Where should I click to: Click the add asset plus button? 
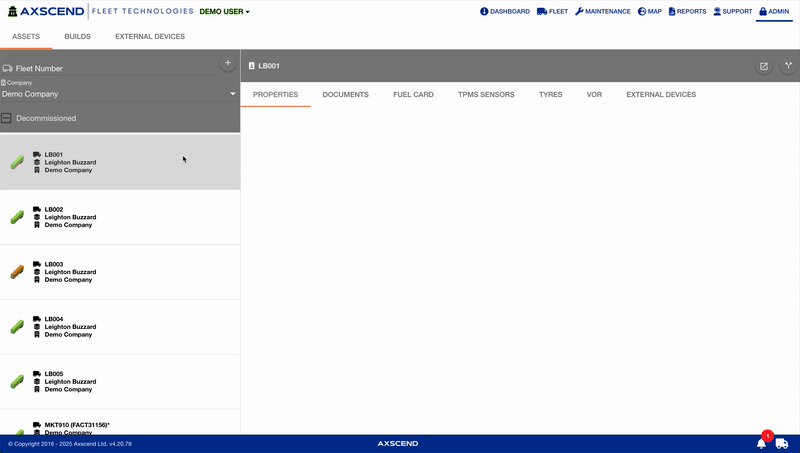(227, 63)
